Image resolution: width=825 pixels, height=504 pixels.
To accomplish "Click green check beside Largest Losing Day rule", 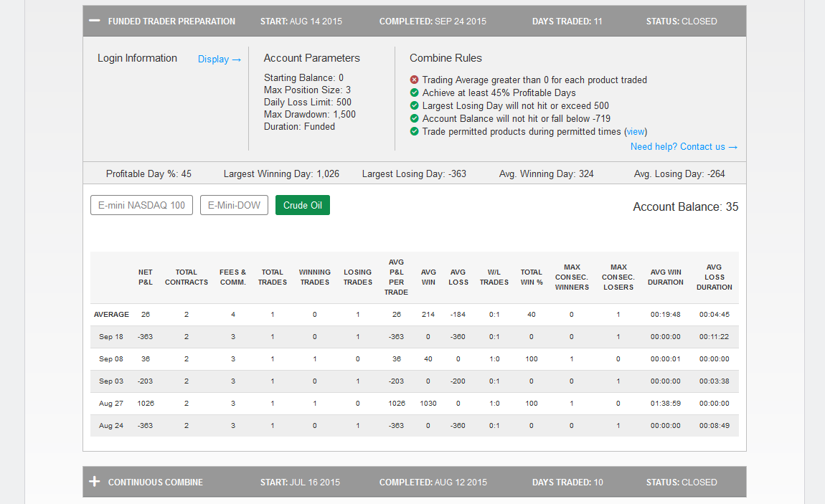I will (414, 105).
